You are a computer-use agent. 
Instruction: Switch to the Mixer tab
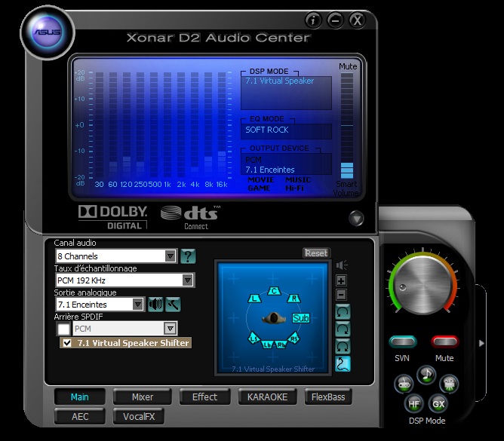pyautogui.click(x=143, y=397)
